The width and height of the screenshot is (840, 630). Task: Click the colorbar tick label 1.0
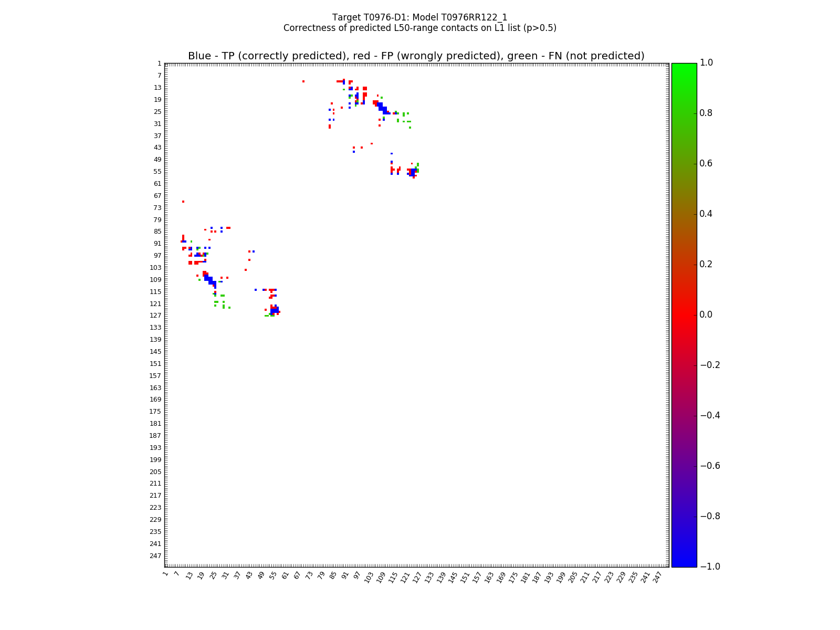point(706,63)
